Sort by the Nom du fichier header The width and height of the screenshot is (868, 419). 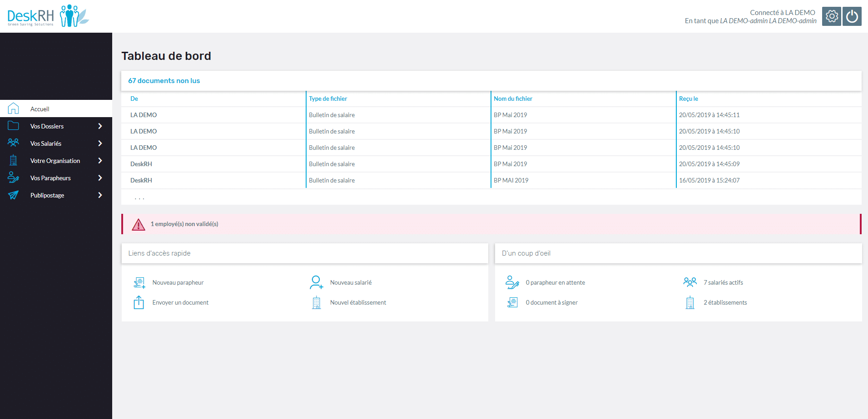point(513,99)
